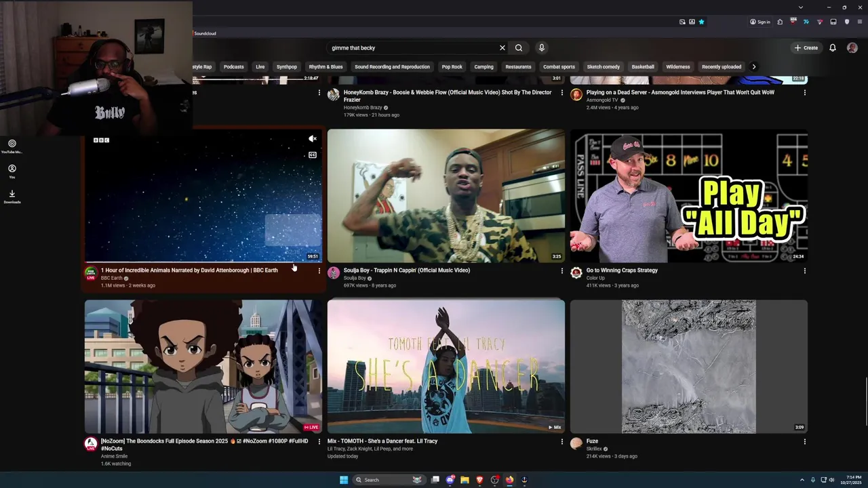Open the Anime Smile channel link
868x488 pixels.
click(114, 456)
